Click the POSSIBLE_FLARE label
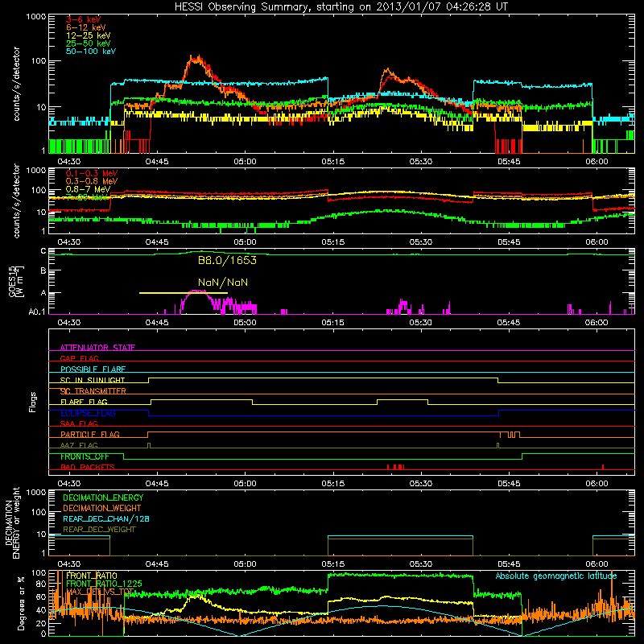This screenshot has width=644, height=644. 93,369
